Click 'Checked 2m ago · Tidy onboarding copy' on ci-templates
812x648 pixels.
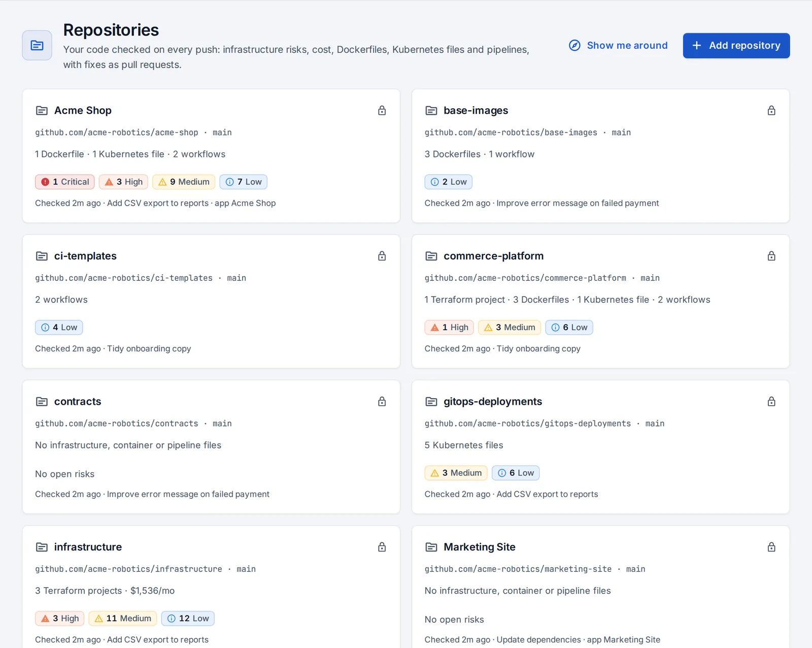pos(113,349)
